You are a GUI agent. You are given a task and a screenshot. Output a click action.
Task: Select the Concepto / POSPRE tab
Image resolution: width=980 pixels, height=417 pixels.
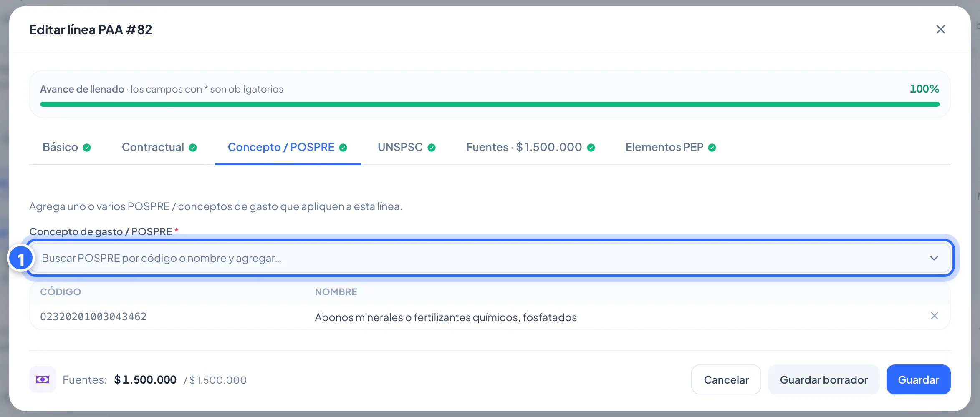coord(288,147)
